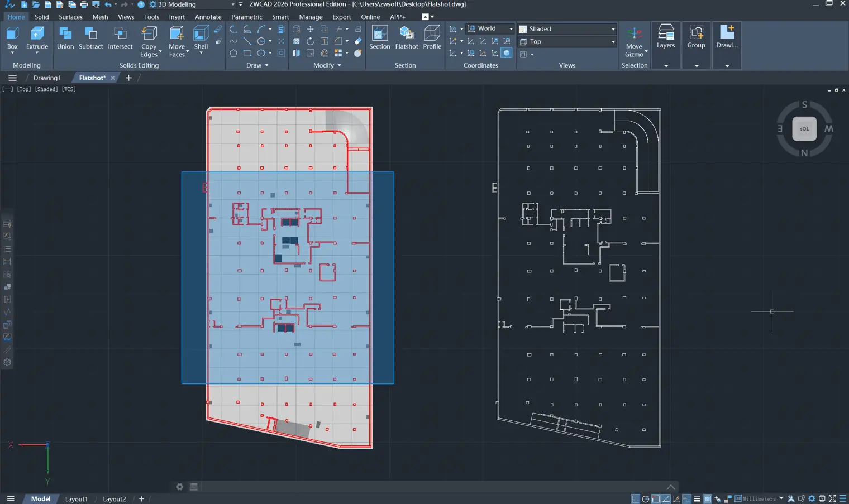The width and height of the screenshot is (849, 504).
Task: Toggle Transparency display in status bar
Action: [707, 498]
